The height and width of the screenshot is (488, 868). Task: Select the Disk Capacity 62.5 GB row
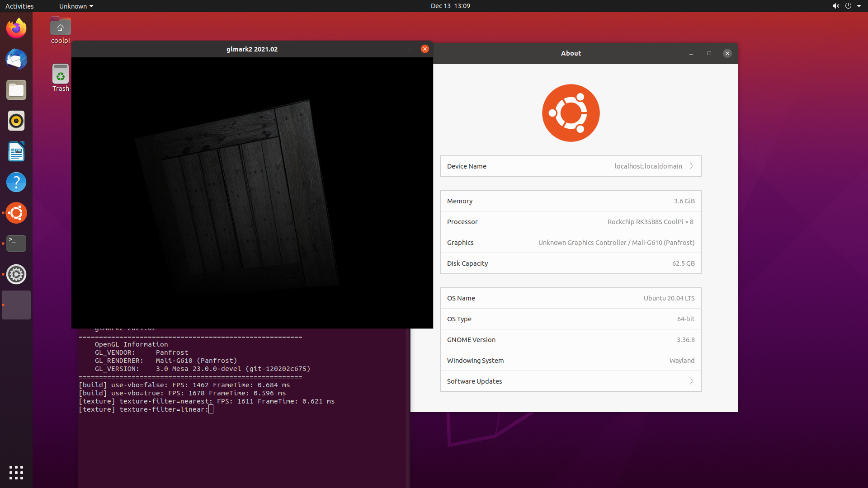571,263
